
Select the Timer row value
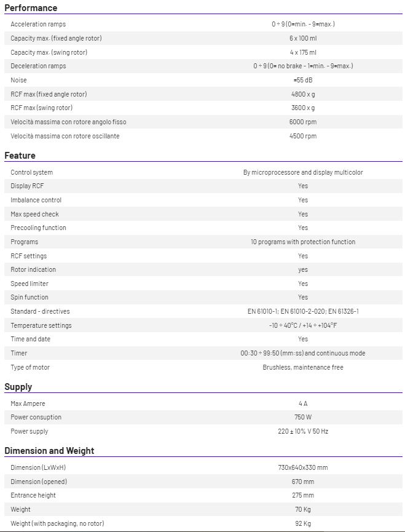coord(303,353)
